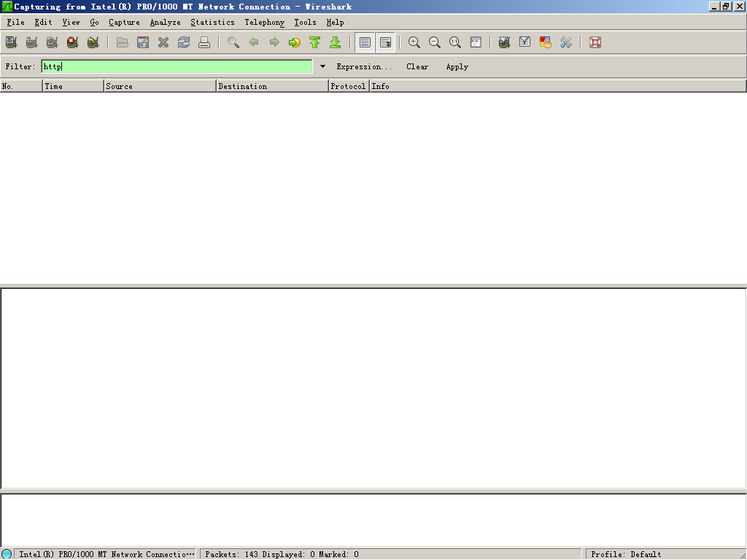Stop the running live capture
Screen dimensions: 747x560
click(73, 42)
